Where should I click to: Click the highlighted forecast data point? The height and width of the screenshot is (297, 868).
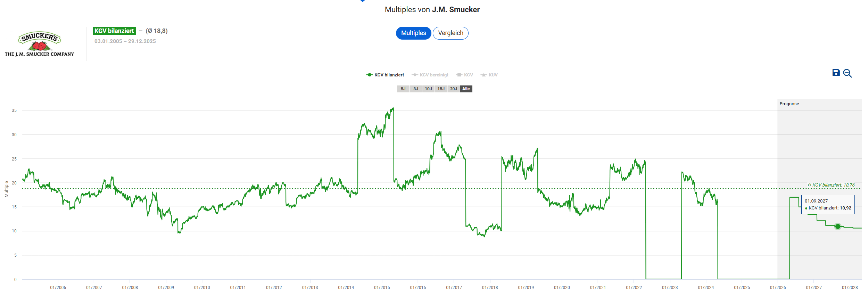point(837,226)
